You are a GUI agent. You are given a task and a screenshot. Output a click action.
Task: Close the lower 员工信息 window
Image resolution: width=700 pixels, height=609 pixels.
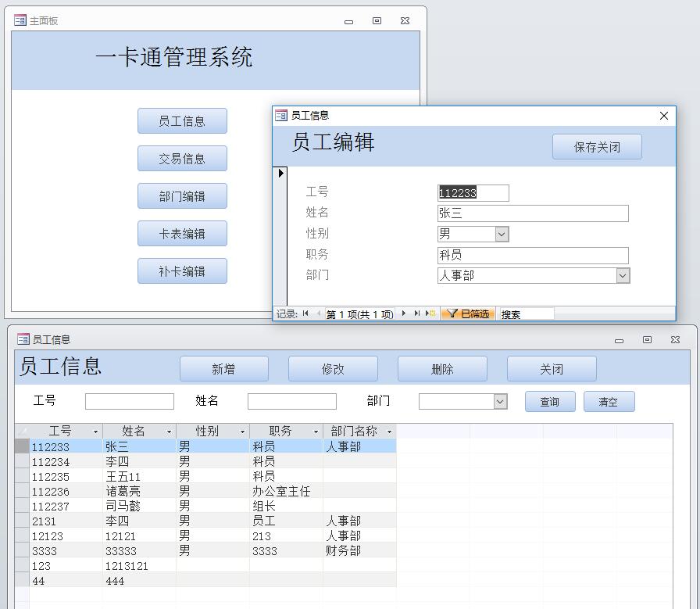[x=676, y=339]
